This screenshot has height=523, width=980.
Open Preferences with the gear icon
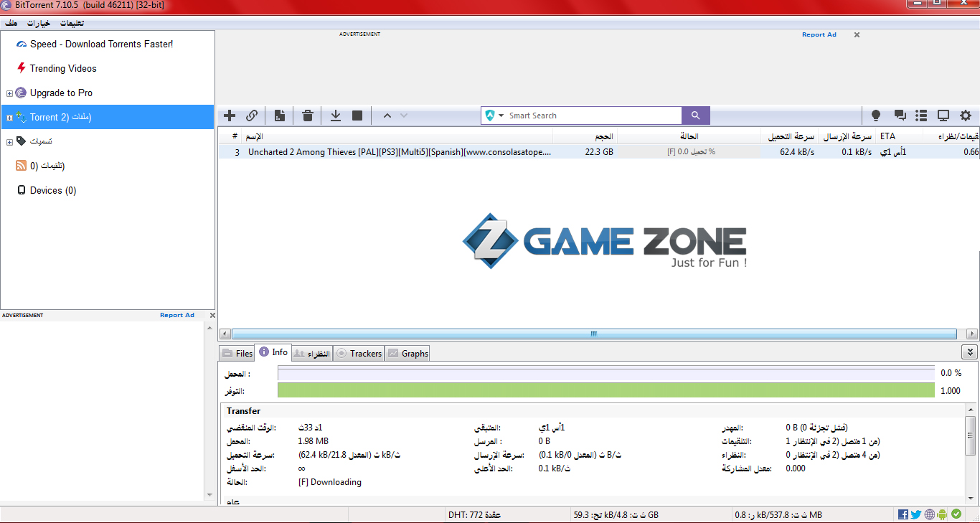(966, 116)
